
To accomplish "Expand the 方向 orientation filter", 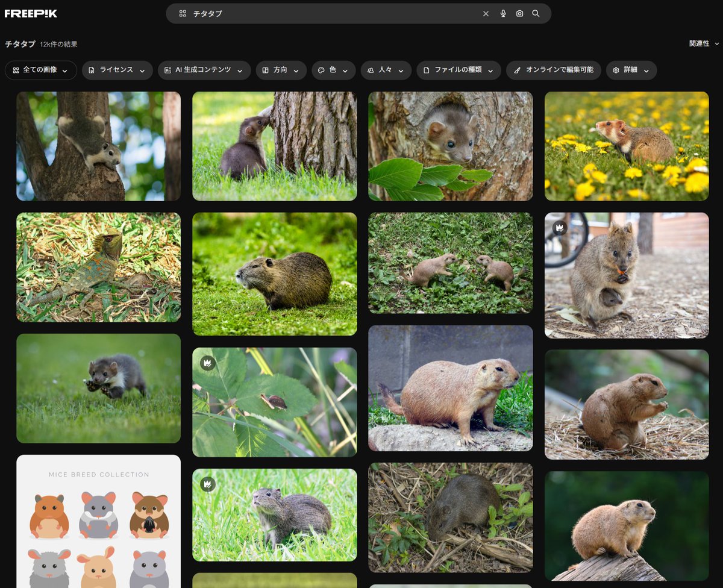I will point(281,70).
